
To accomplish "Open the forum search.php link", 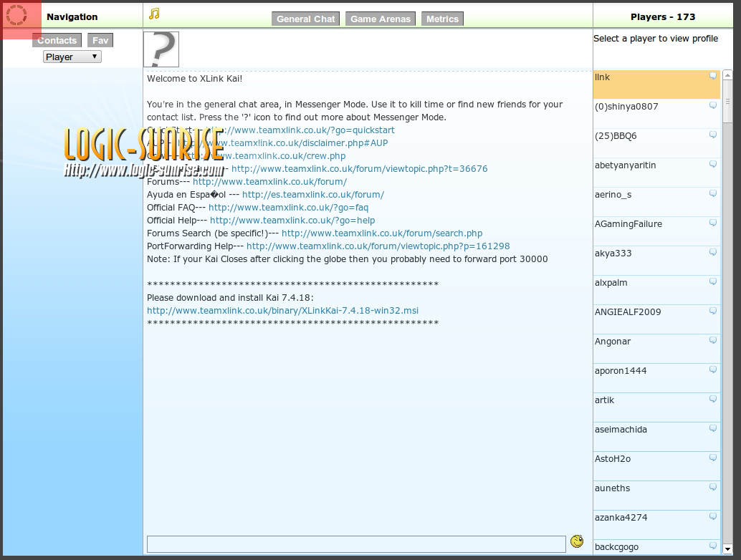I will click(x=382, y=233).
